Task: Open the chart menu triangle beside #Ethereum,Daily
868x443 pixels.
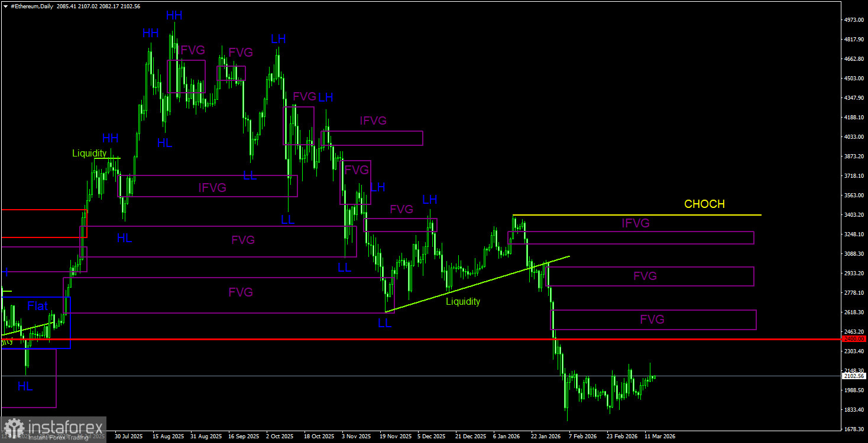Action: pyautogui.click(x=5, y=6)
